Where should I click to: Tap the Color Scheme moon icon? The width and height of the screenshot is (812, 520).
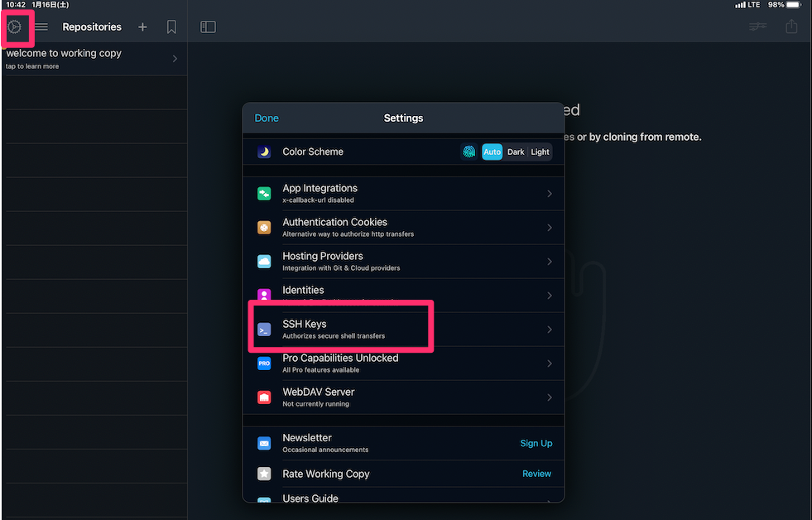click(264, 152)
